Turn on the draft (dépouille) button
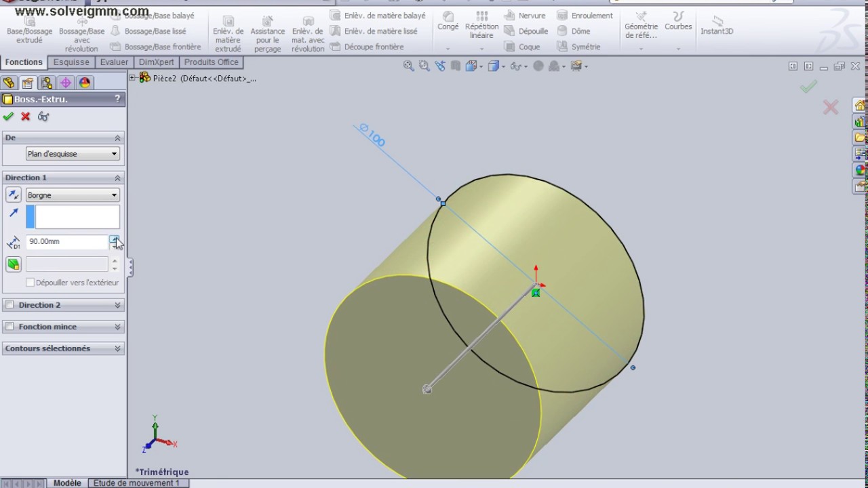The image size is (868, 488). pyautogui.click(x=13, y=264)
